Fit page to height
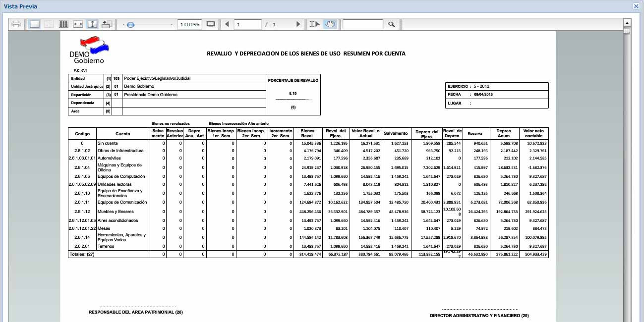The image size is (644, 322). (92, 24)
